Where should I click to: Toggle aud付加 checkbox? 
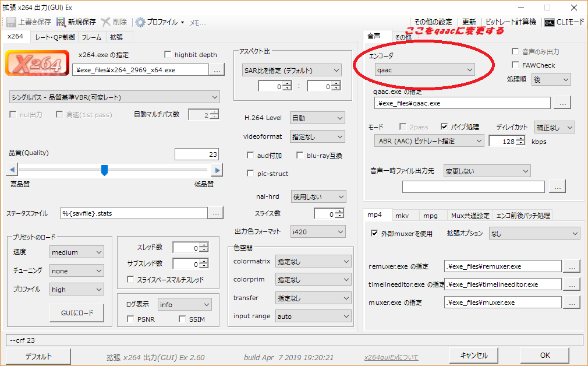pyautogui.click(x=250, y=156)
